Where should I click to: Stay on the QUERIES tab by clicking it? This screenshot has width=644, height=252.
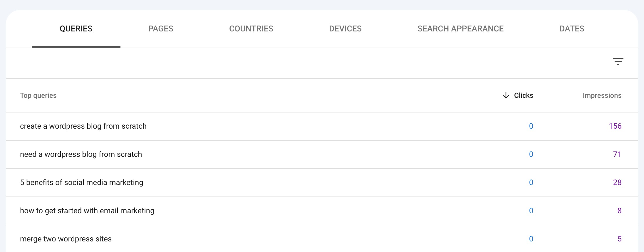pyautogui.click(x=76, y=28)
